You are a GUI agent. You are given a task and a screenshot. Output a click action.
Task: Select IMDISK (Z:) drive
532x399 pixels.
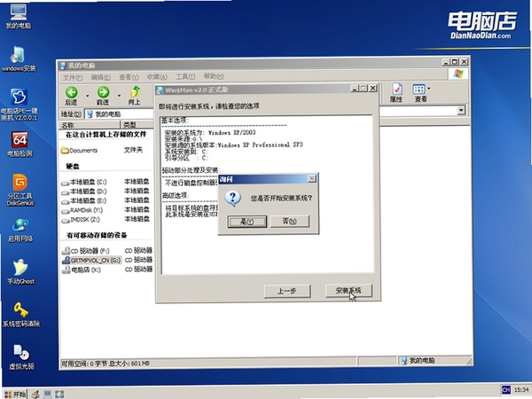coord(81,220)
